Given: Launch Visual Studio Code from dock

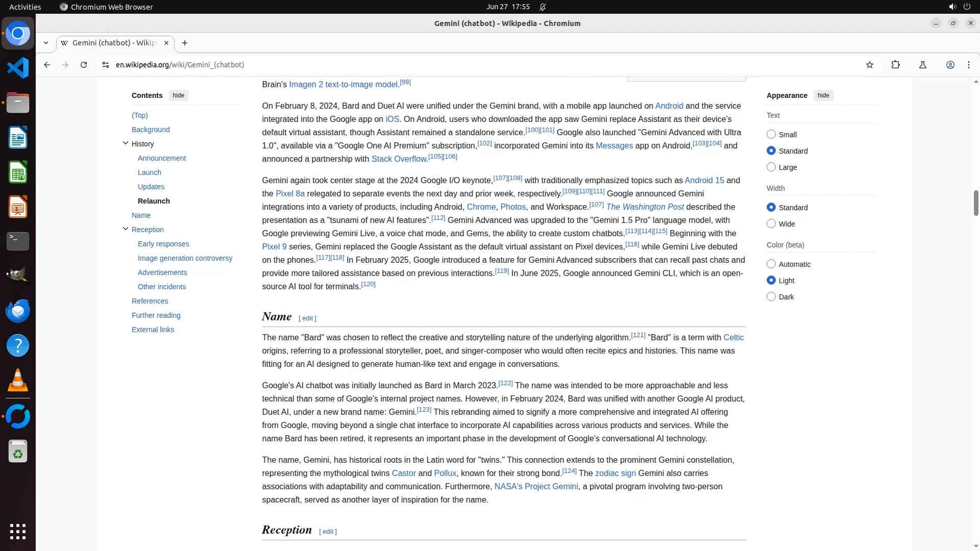Looking at the screenshot, I should coord(18,68).
